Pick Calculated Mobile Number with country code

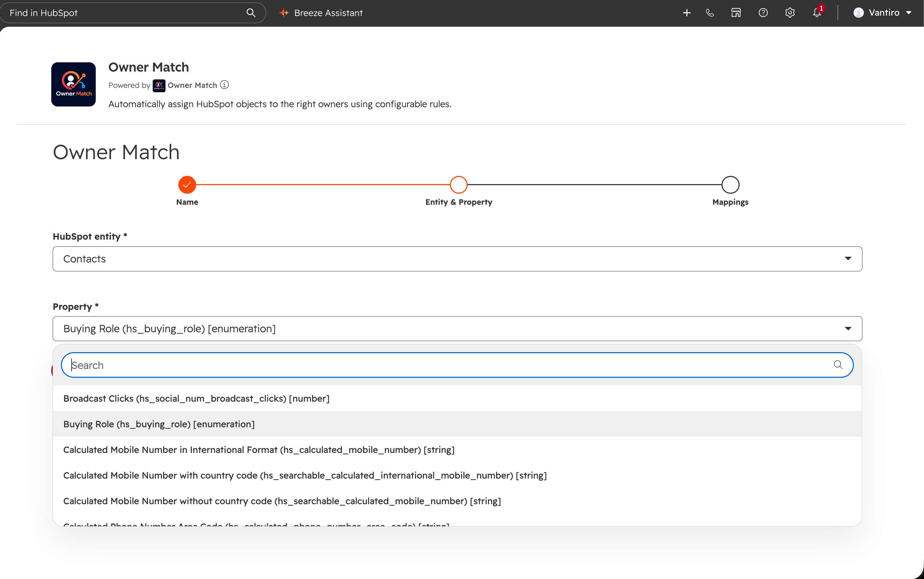pyautogui.click(x=457, y=475)
